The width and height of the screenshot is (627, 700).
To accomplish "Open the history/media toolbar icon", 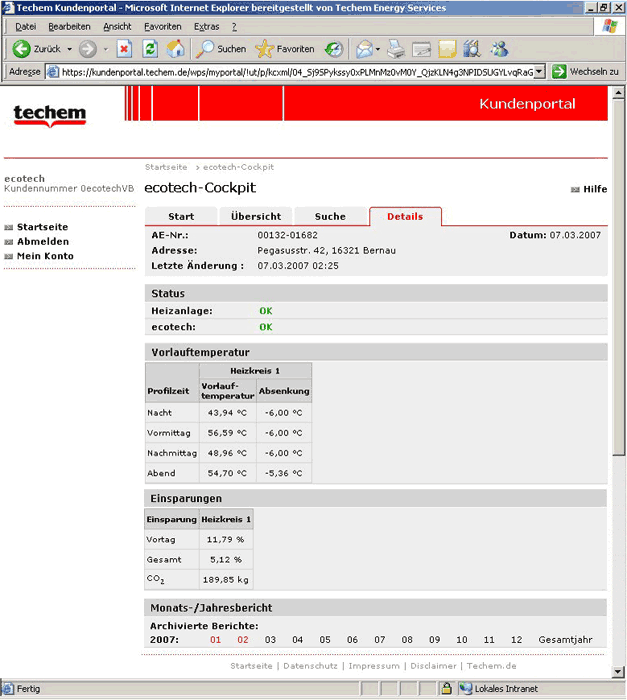I will tap(334, 49).
